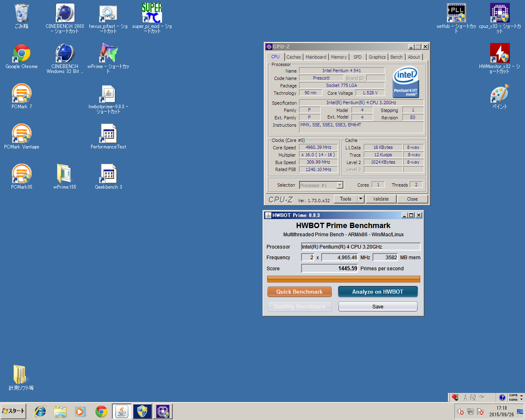Click the 4,965.46 MHz frequency field

point(340,257)
